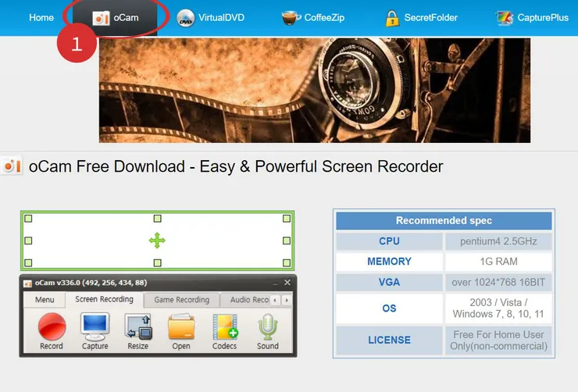578x392 pixels.
Task: Click the CPU label cell
Action: 389,241
